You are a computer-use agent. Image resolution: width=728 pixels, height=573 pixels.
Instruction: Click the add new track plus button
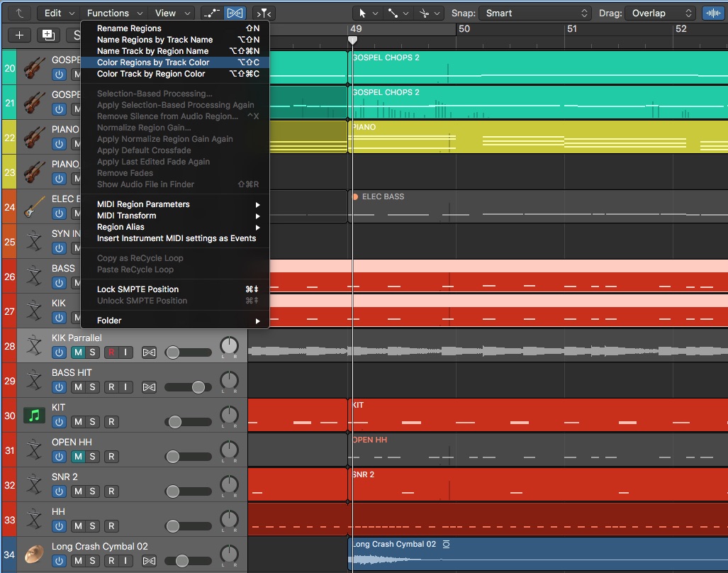19,35
